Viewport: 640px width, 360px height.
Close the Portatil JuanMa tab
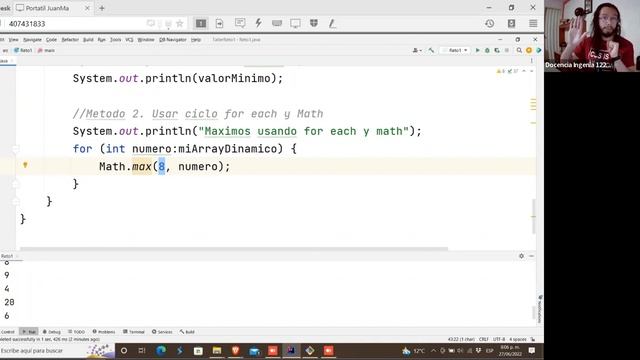tap(87, 8)
